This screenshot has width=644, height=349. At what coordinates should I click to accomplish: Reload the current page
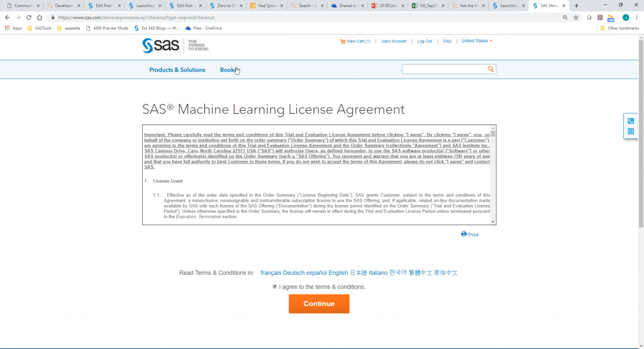click(29, 18)
